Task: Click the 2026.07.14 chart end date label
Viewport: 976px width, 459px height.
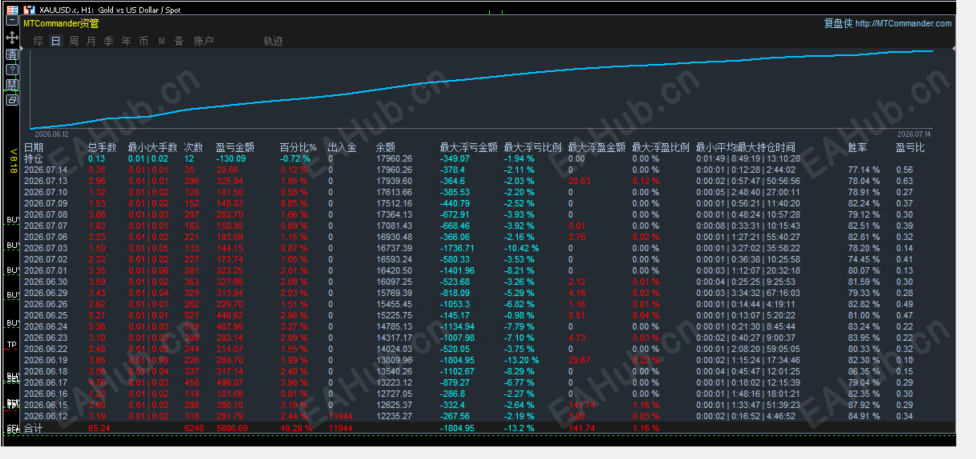Action: tap(913, 134)
